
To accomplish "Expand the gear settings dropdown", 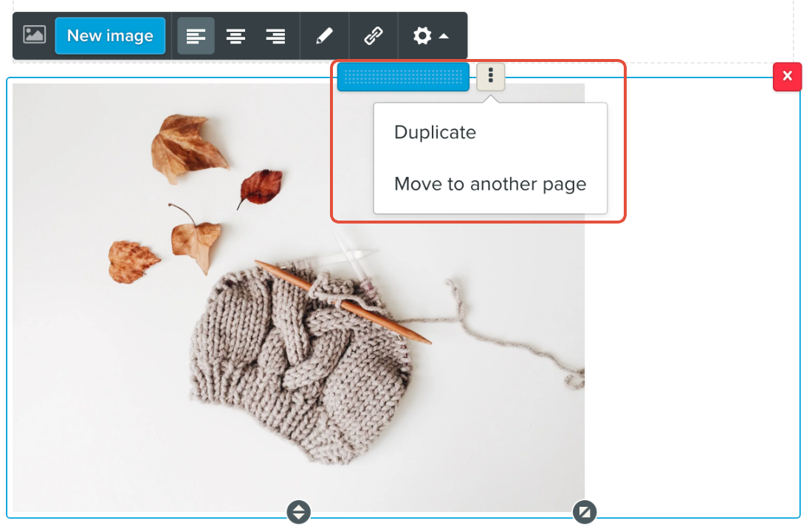I will [431, 36].
